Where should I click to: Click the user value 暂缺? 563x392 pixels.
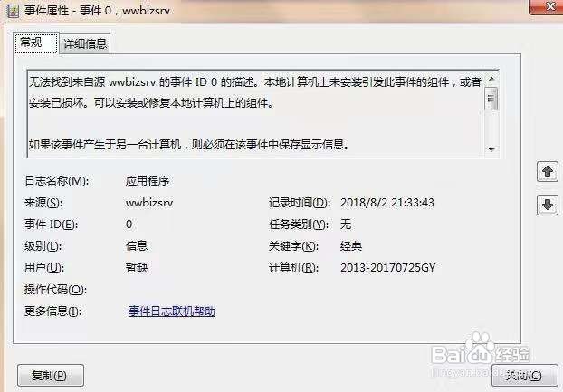137,268
